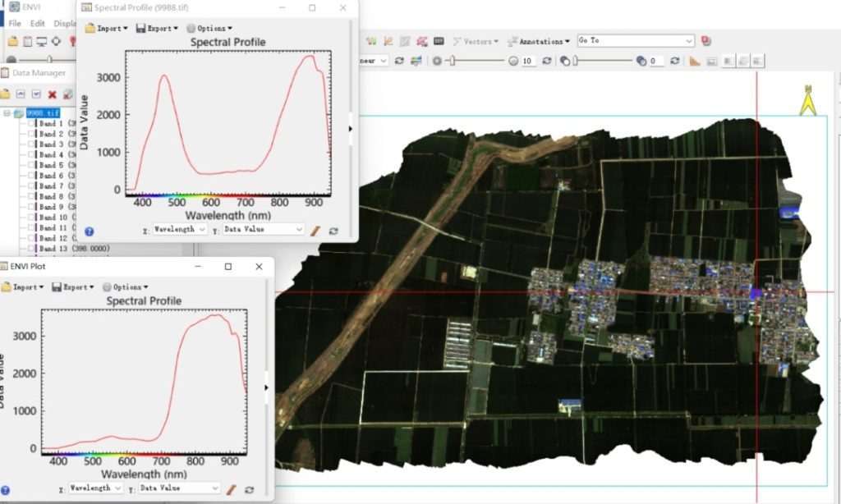
Task: Click the blue help icon in Spectral Profile
Action: [89, 231]
